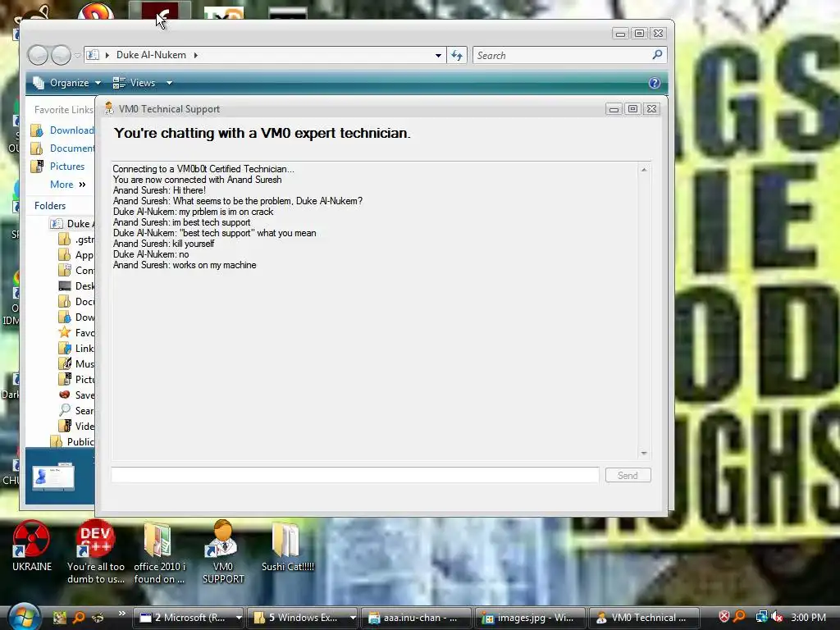
Task: Click the orange magnifier icon in the system tray
Action: tap(739, 617)
